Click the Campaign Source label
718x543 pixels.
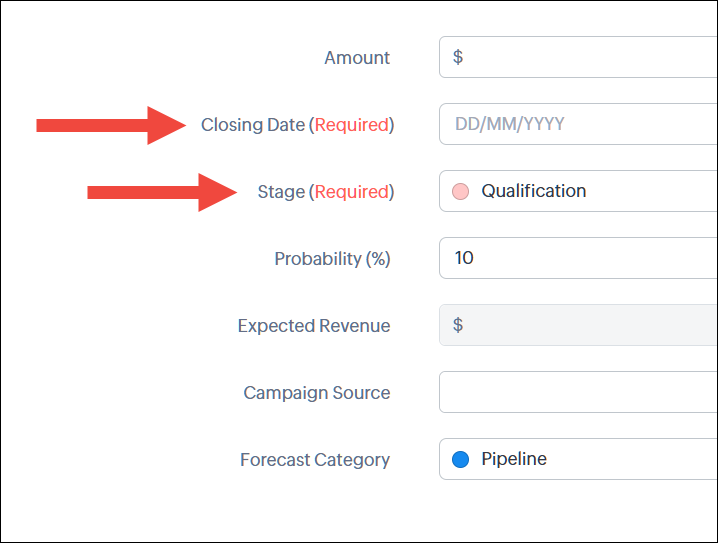tap(317, 393)
